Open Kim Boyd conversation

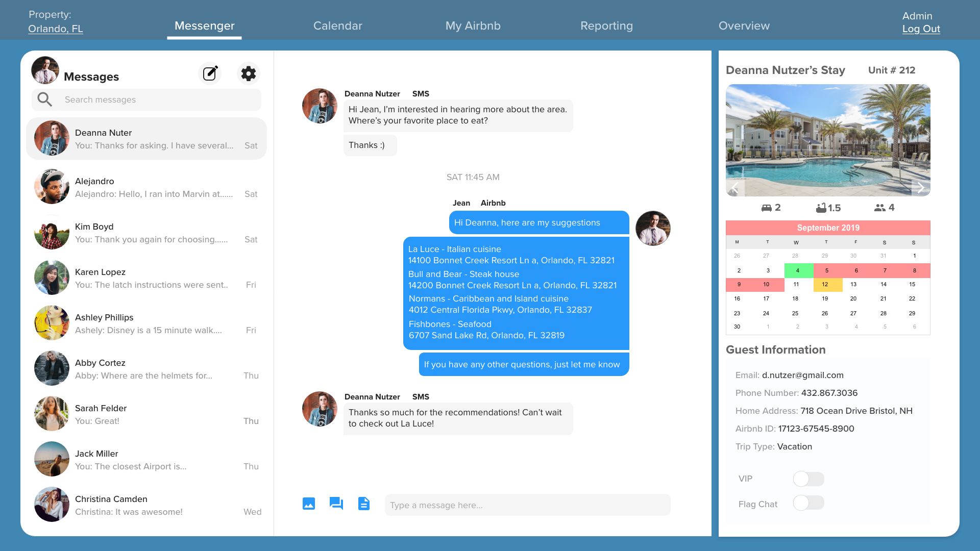click(146, 232)
